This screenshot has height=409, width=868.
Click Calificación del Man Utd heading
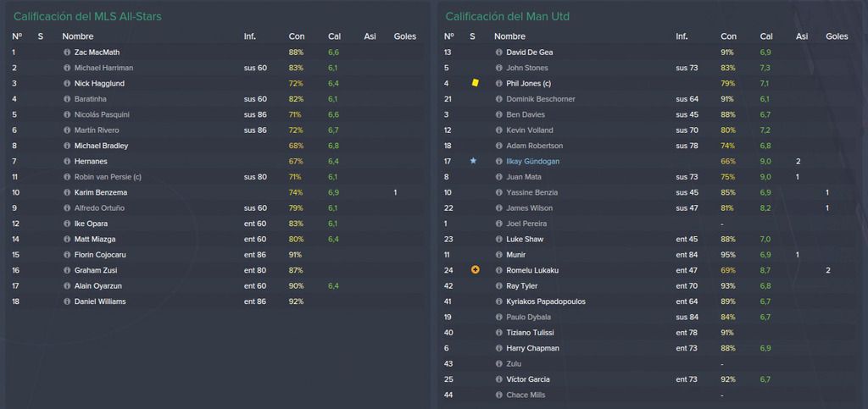tap(507, 17)
